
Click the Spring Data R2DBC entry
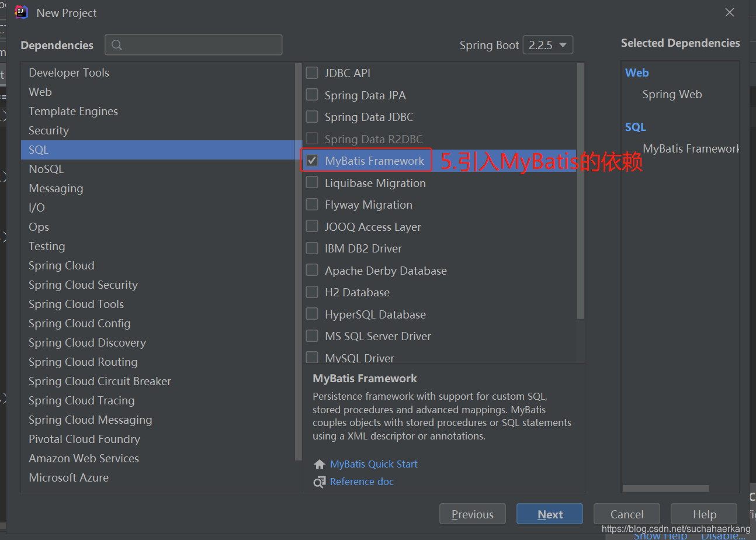[373, 139]
